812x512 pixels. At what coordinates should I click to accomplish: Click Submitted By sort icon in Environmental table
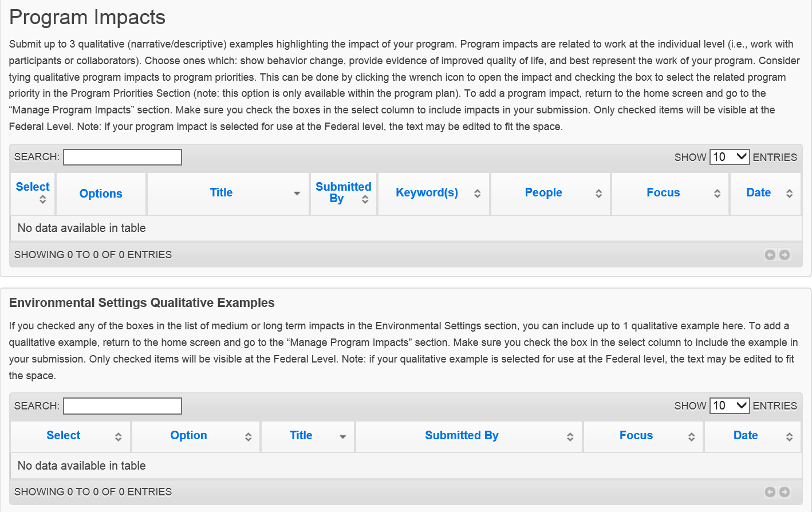(x=570, y=437)
